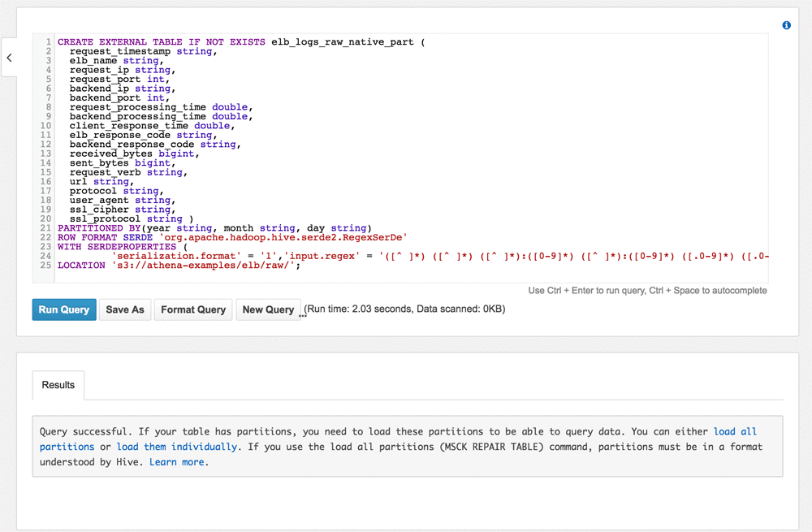Click the line number 25 in the gutter

45,266
